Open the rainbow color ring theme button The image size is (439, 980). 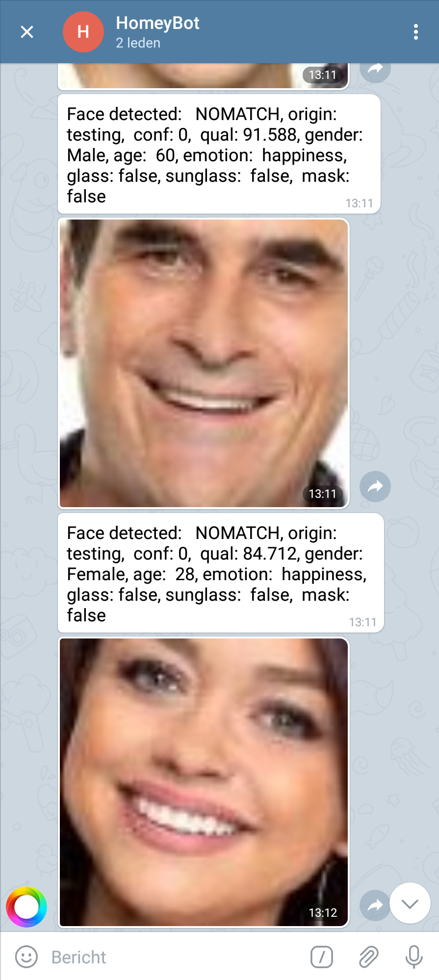tap(26, 907)
